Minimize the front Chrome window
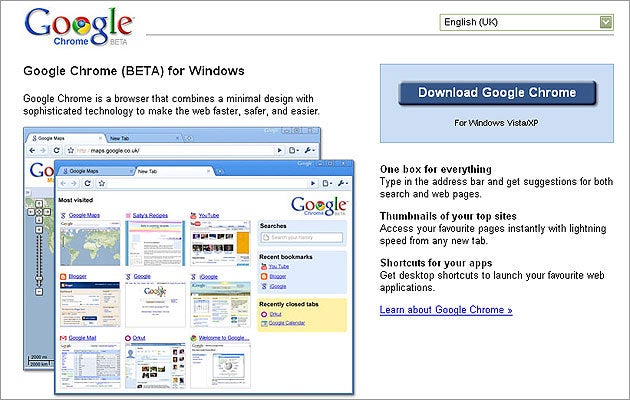The width and height of the screenshot is (630, 400). pyautogui.click(x=320, y=164)
